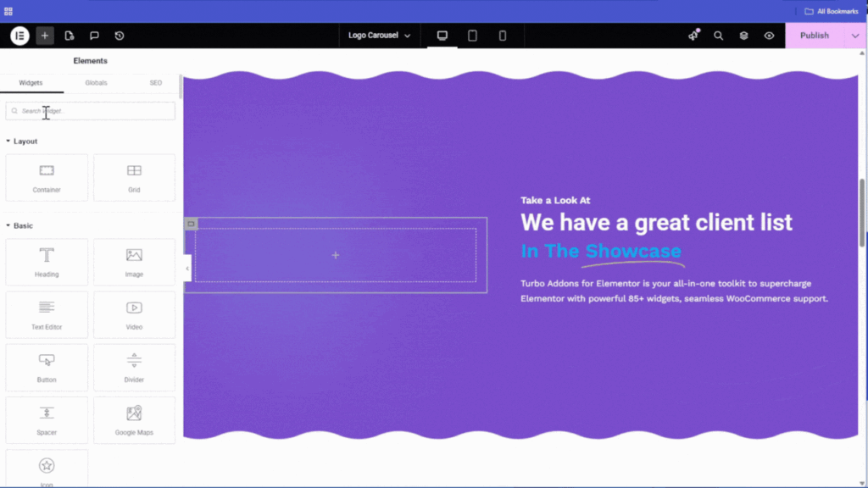The image size is (868, 488).
Task: Click the What's New megaphone icon
Action: 693,36
